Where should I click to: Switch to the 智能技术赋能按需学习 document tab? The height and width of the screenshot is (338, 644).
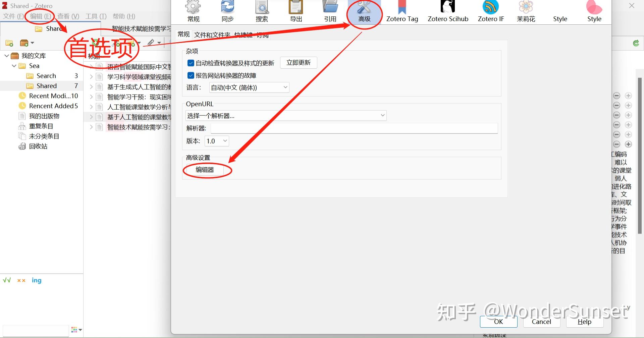pos(141,29)
